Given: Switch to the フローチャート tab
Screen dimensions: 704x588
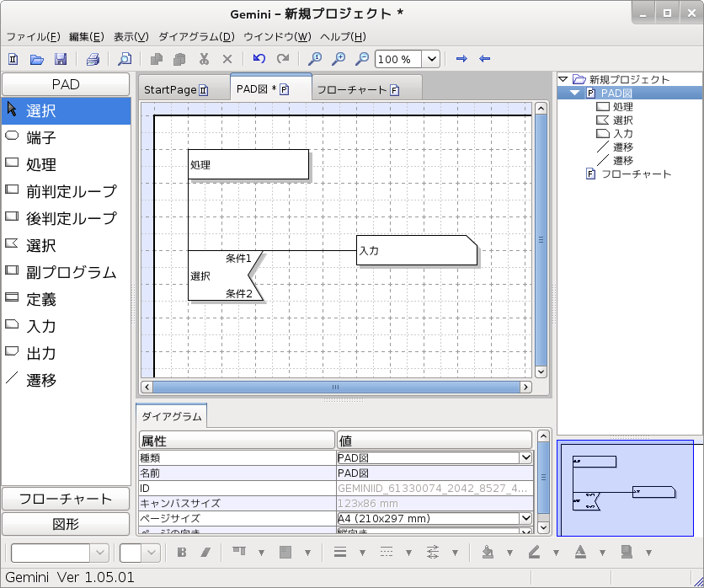Looking at the screenshot, I should pyautogui.click(x=367, y=90).
